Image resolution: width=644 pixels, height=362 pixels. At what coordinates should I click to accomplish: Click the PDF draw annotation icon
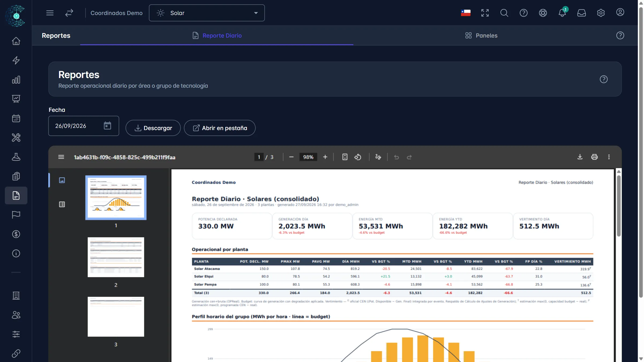(x=378, y=157)
